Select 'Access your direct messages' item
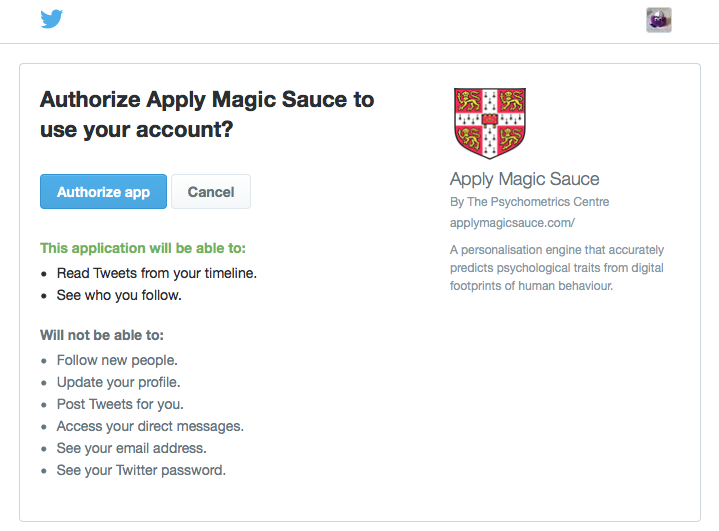Viewport: 719px width, 531px height. coord(150,426)
